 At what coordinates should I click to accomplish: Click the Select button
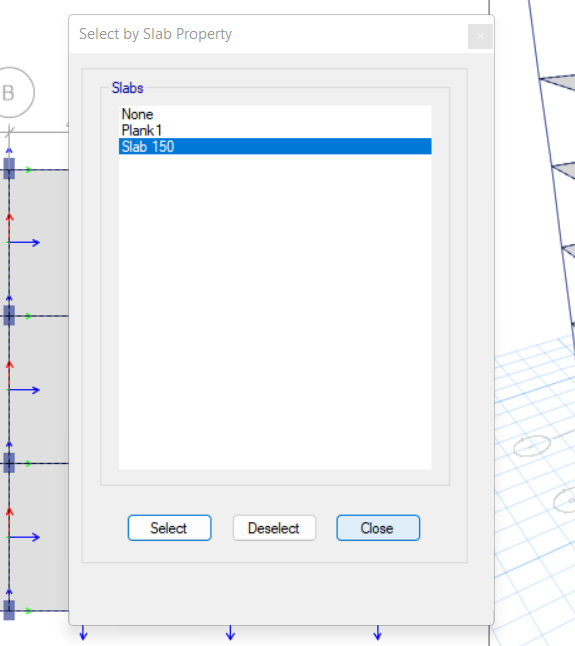coord(169,528)
